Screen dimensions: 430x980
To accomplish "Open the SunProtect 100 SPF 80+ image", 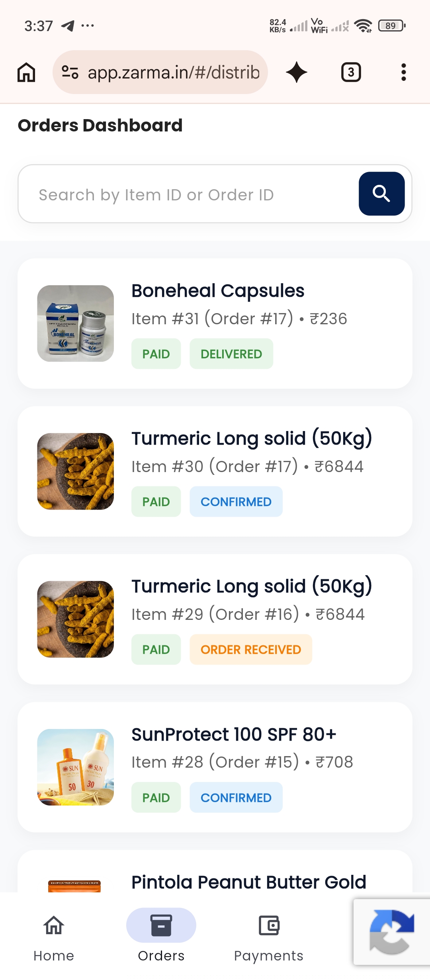I will pyautogui.click(x=76, y=767).
